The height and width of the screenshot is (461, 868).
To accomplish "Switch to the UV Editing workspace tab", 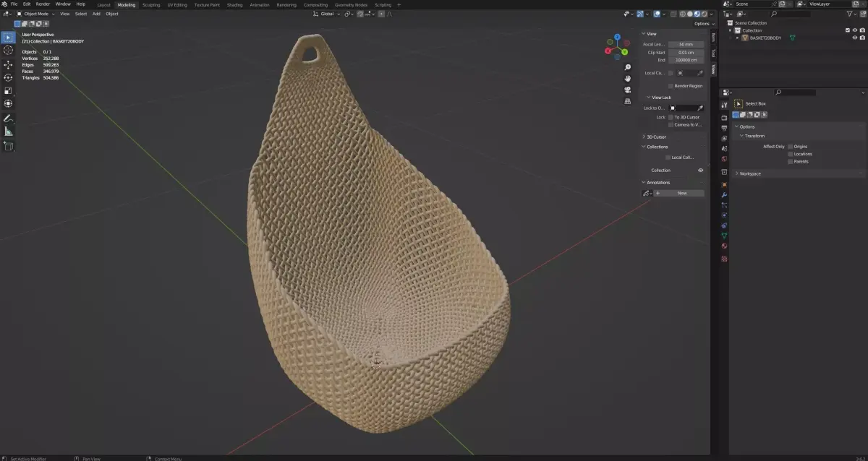I will point(176,4).
